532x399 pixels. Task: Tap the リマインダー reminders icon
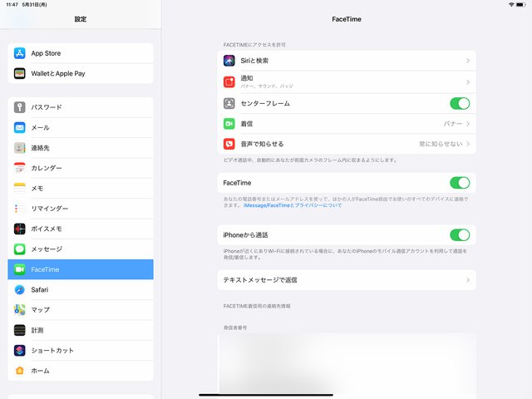click(x=20, y=209)
